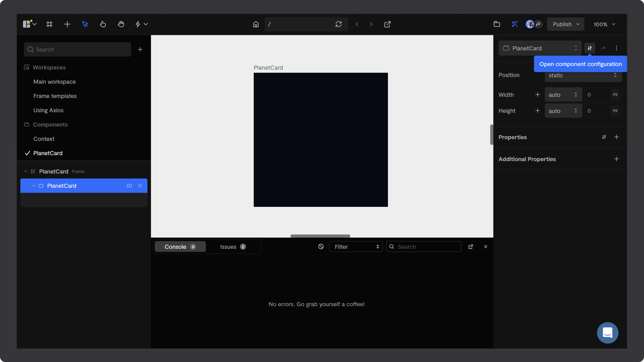The height and width of the screenshot is (362, 644).
Task: Open preview in new window icon
Action: (x=387, y=24)
